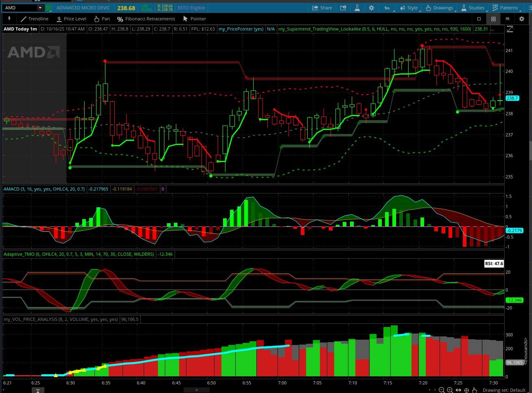Screen dimensions: 532x393
Task: Click the flask Edit Studies icon
Action: [357, 8]
